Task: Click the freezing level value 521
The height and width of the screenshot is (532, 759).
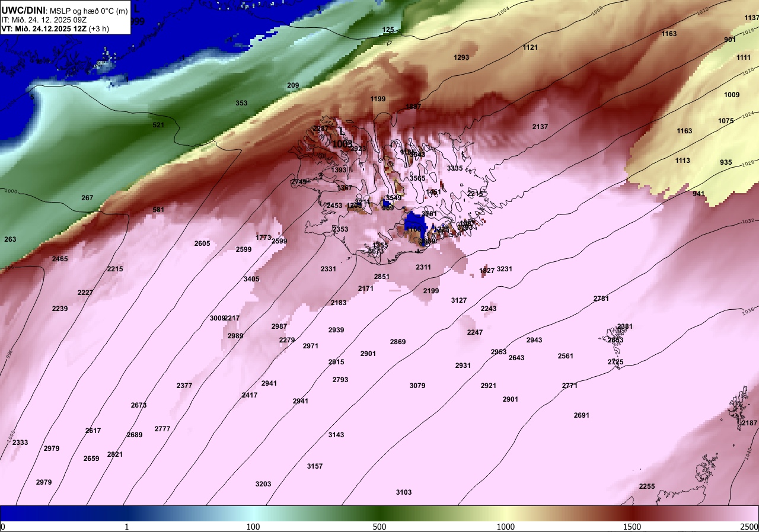Action: tap(158, 125)
